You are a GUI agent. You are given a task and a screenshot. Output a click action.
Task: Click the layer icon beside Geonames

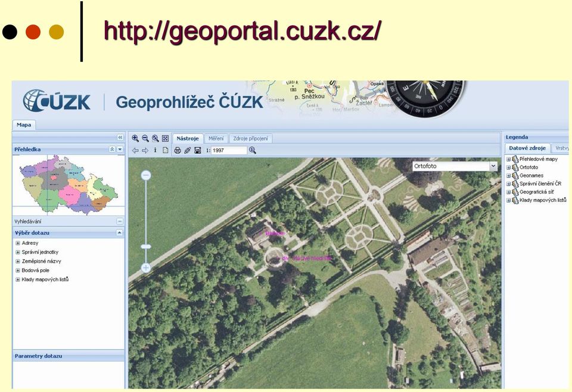point(515,175)
